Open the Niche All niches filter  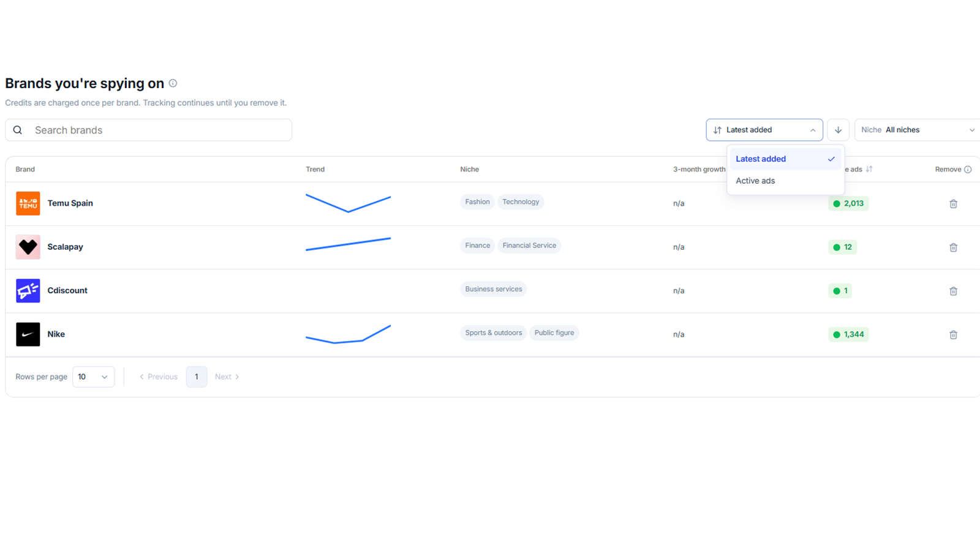coord(918,130)
